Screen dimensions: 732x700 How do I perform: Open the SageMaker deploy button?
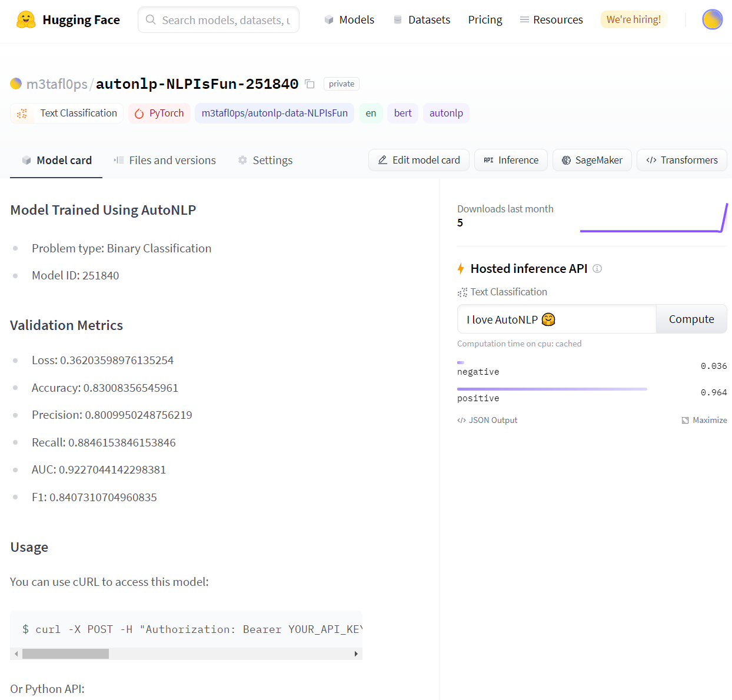point(592,160)
